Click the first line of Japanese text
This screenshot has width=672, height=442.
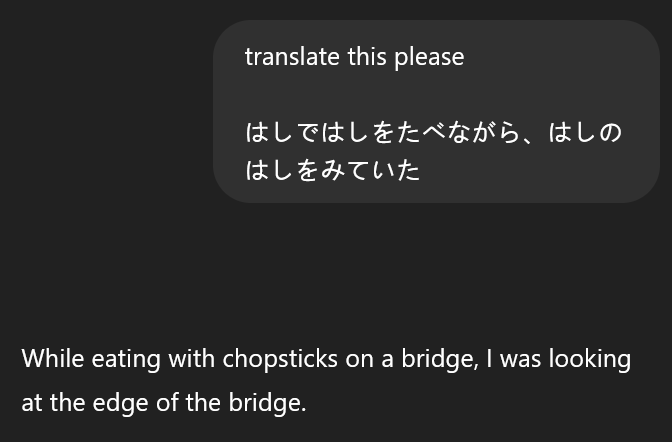coord(432,133)
